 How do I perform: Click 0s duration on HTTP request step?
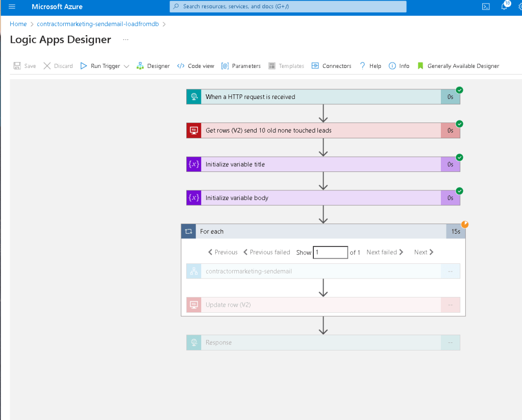[451, 97]
